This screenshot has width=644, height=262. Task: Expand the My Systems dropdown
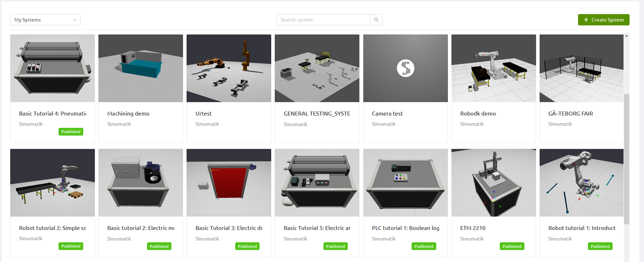(x=45, y=20)
